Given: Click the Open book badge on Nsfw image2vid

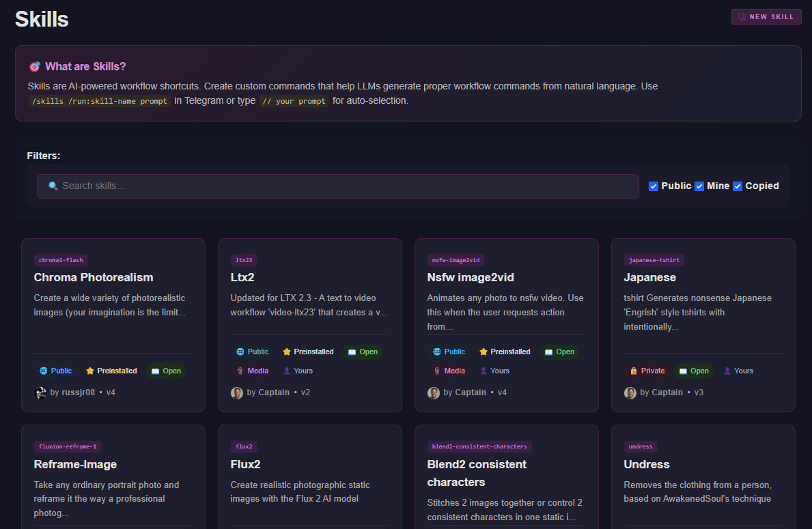Looking at the screenshot, I should pyautogui.click(x=559, y=352).
